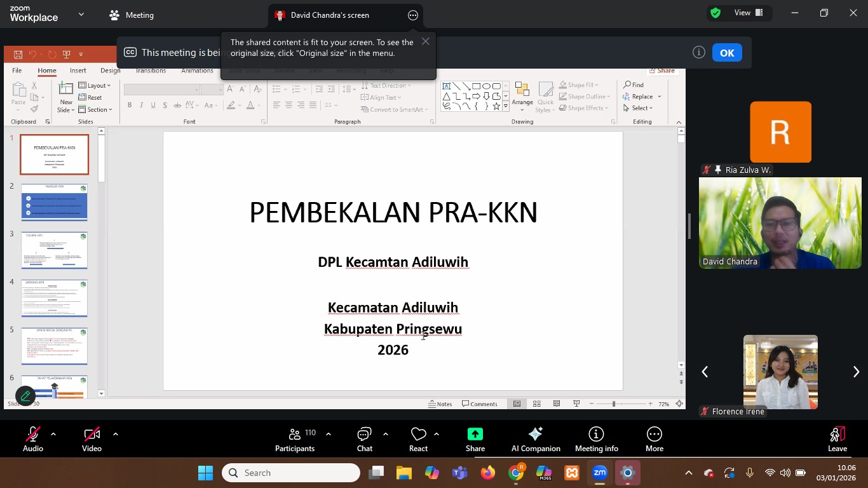Switch to the Transitions ribbon tab

[151, 71]
